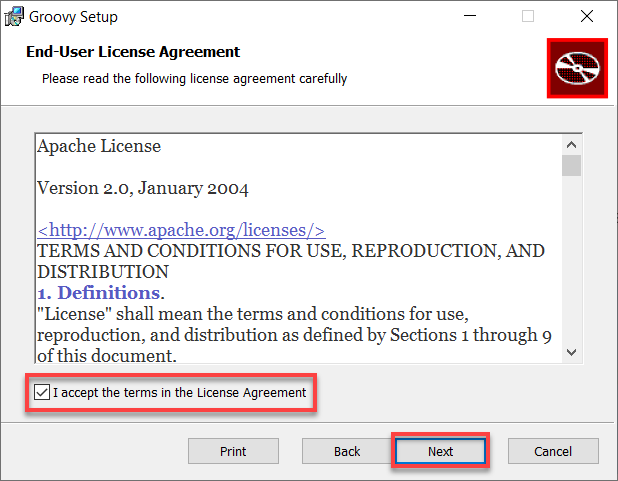Click the "End-User License Agreement" heading
Image resolution: width=618 pixels, height=481 pixels.
pos(133,52)
